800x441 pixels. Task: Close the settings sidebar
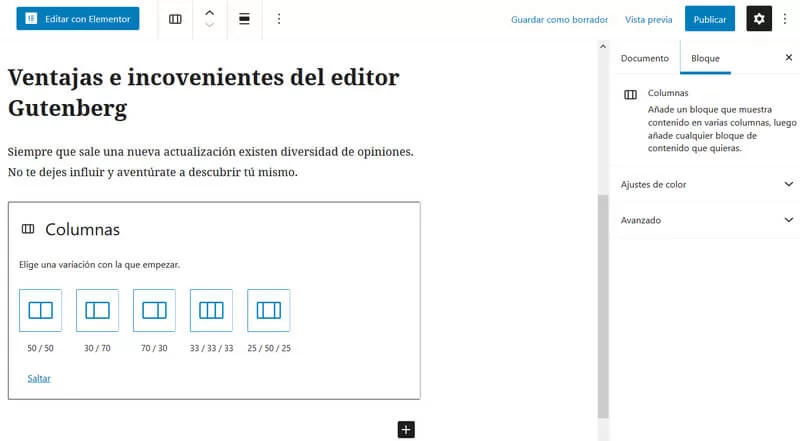(x=788, y=58)
